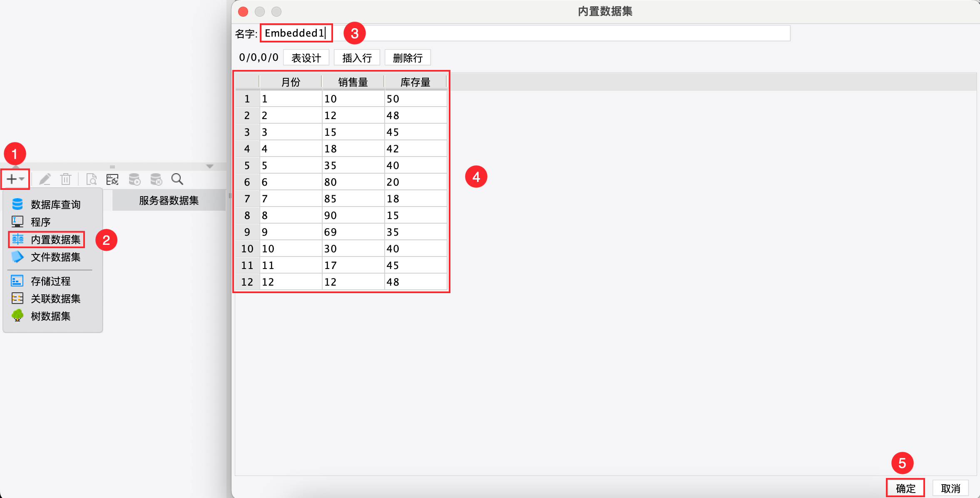The width and height of the screenshot is (980, 498).
Task: Click the edit form toolbar icon
Action: tap(112, 179)
